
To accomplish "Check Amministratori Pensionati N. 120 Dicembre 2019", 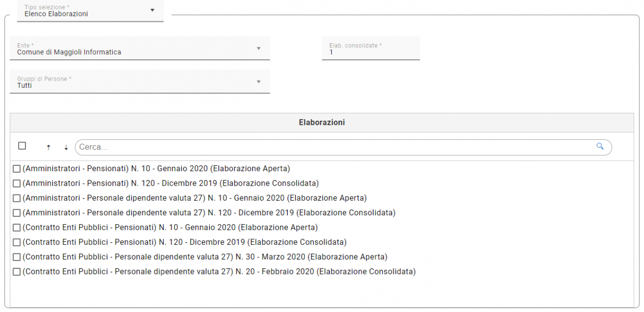I will [x=17, y=184].
